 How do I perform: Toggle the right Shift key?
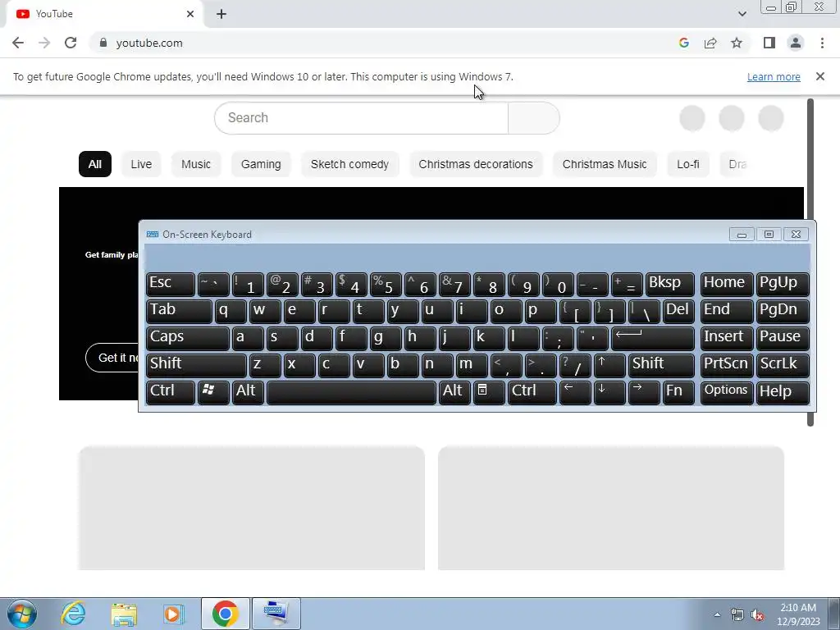[x=661, y=365]
